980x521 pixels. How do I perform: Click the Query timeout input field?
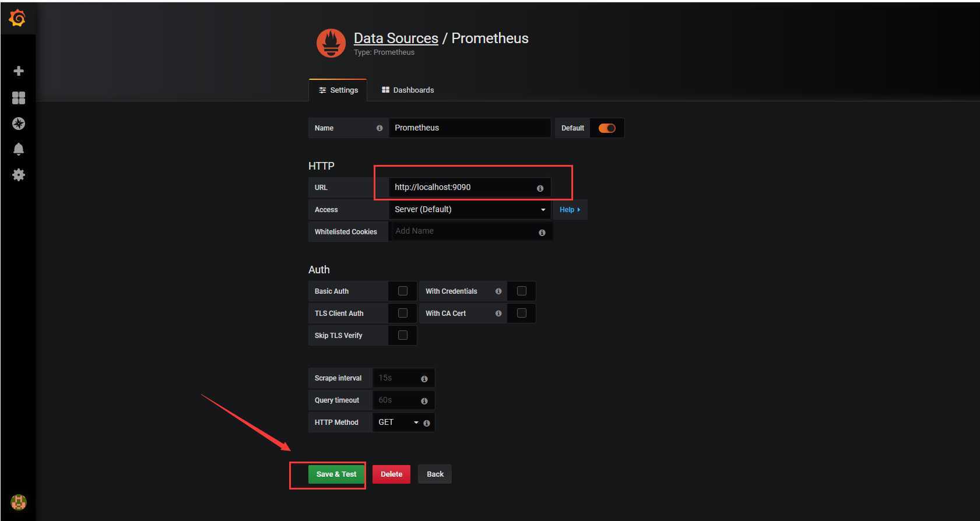(403, 400)
